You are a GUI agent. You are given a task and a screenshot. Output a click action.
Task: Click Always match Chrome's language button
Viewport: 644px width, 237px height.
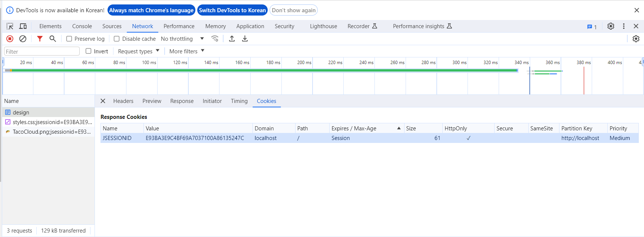[x=151, y=10]
